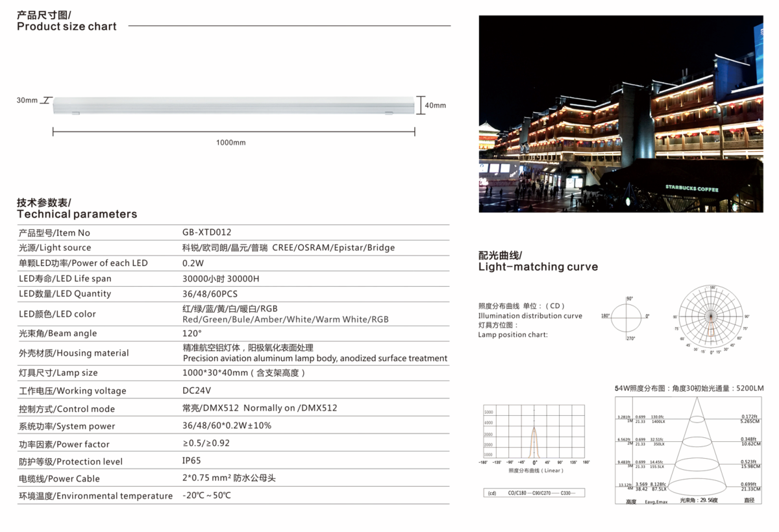Select the "产品型号/Item No" row label
The image size is (779, 532).
click(55, 233)
